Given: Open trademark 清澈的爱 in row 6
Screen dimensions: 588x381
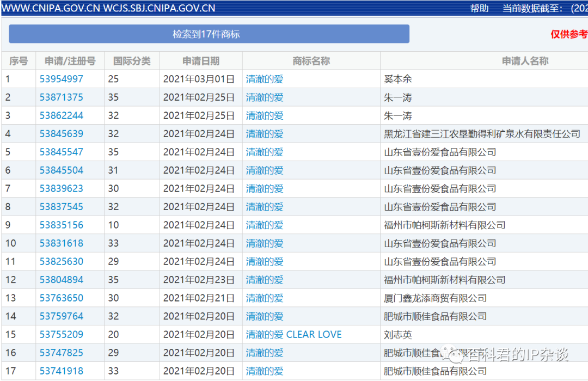Looking at the screenshot, I should (265, 170).
